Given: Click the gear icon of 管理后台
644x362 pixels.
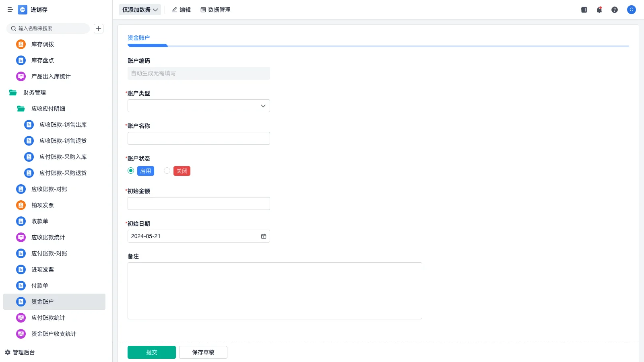Looking at the screenshot, I should [x=8, y=352].
